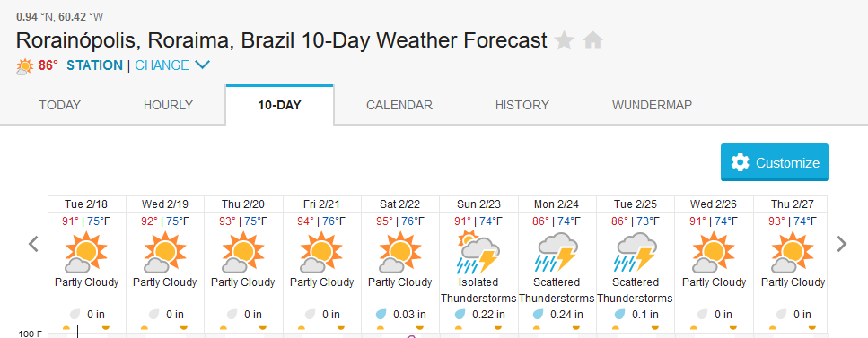868x338 pixels.
Task: Click the Thu 2/27 partly cloudy icon
Action: [793, 253]
